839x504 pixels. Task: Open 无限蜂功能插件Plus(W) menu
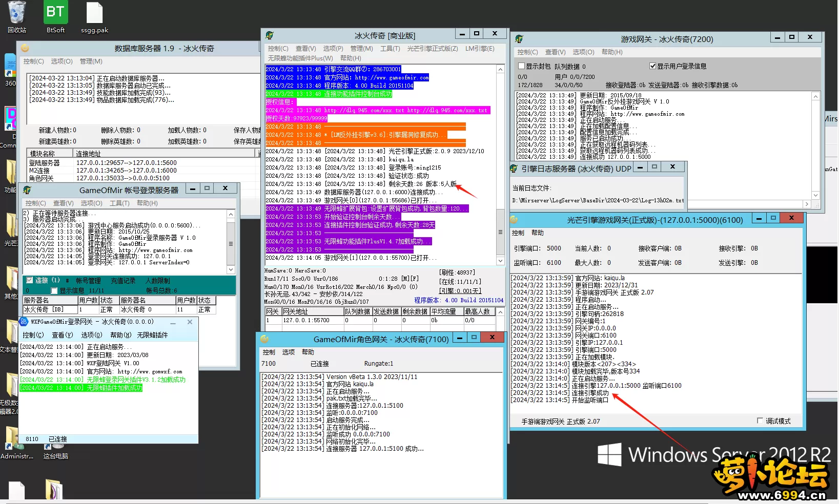point(300,58)
